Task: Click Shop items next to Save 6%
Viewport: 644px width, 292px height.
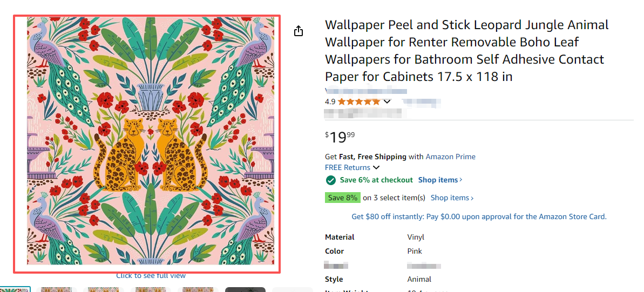Action: [x=440, y=180]
